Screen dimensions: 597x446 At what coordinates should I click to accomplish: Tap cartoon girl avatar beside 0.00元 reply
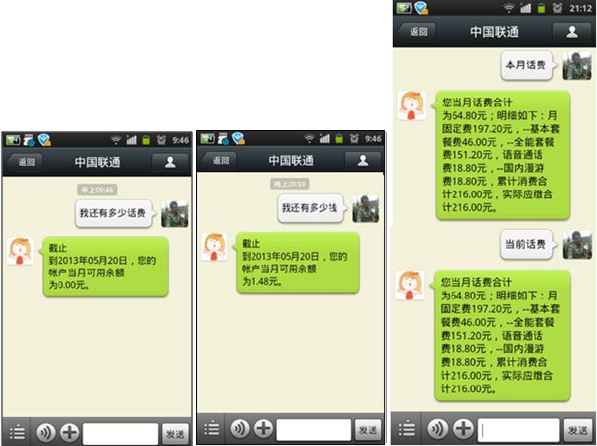point(20,251)
